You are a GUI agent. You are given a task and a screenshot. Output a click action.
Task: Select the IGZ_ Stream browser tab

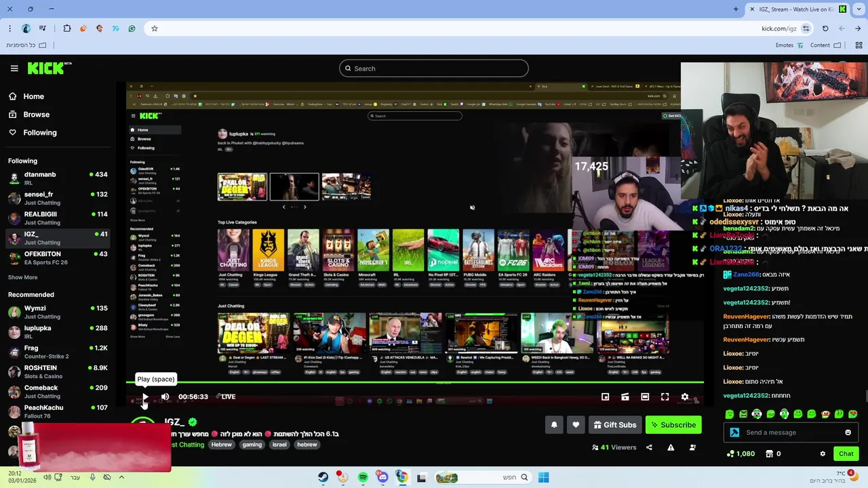pos(799,9)
